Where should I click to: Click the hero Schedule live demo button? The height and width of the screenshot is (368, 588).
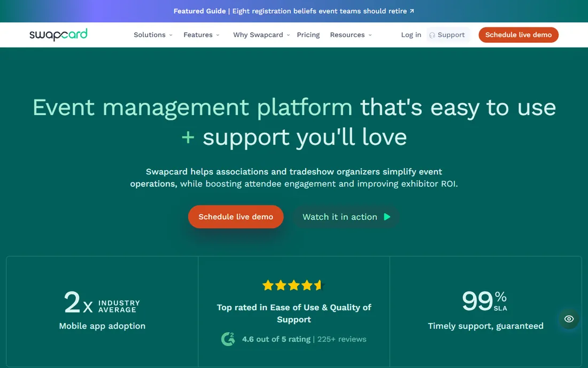tap(236, 217)
